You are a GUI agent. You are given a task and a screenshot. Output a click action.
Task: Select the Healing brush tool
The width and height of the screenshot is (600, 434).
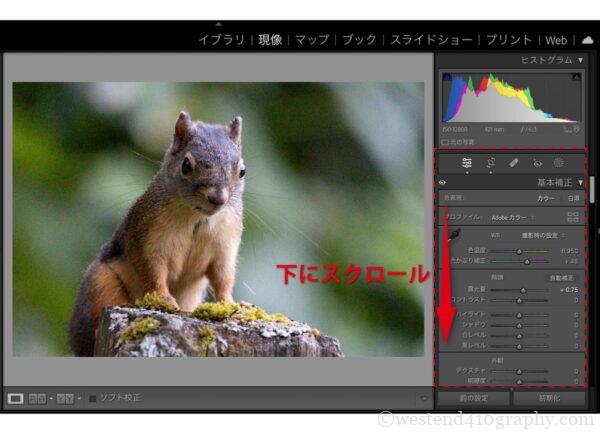coord(514,162)
